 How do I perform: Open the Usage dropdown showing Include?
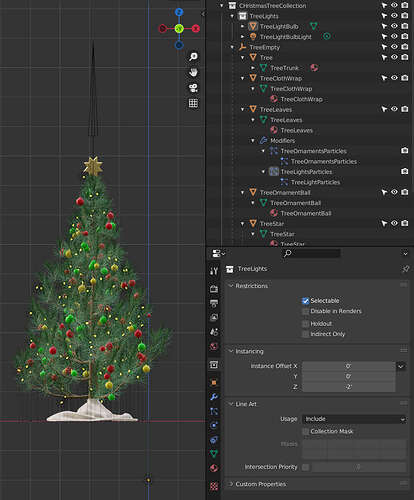click(354, 419)
